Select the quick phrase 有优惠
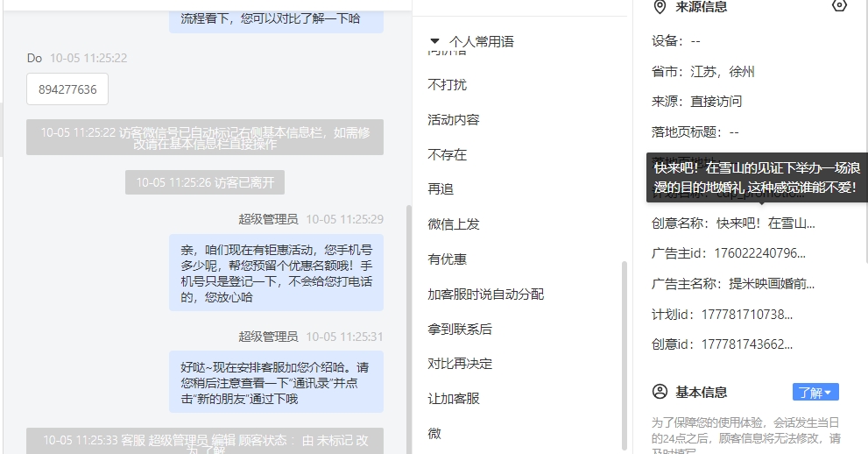 (448, 259)
